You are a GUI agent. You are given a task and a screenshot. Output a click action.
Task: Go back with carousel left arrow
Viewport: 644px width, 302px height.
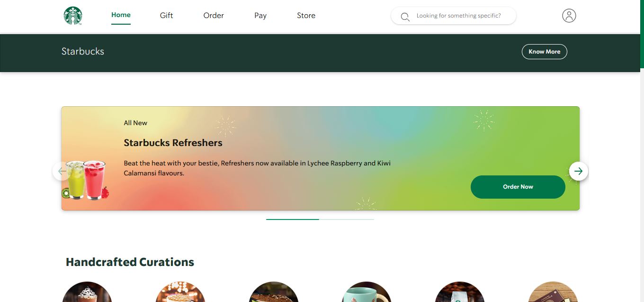point(62,171)
